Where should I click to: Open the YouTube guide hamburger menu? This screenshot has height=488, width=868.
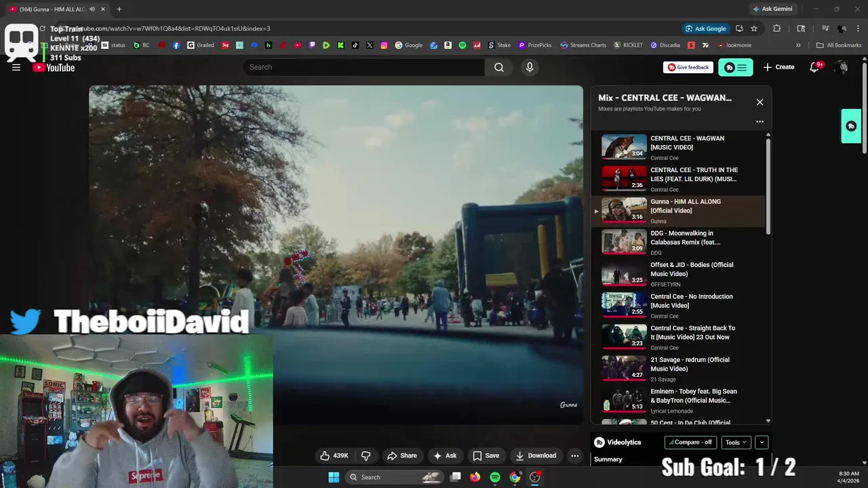click(x=16, y=67)
